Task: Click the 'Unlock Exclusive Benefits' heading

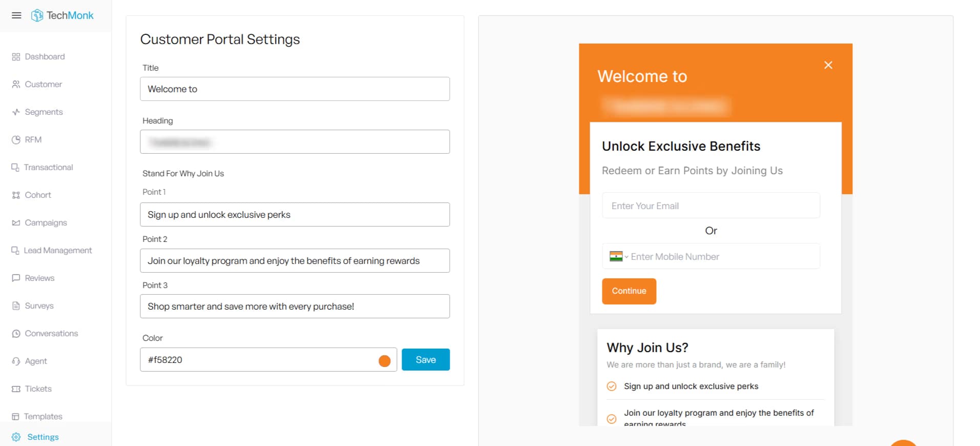Action: pos(681,146)
